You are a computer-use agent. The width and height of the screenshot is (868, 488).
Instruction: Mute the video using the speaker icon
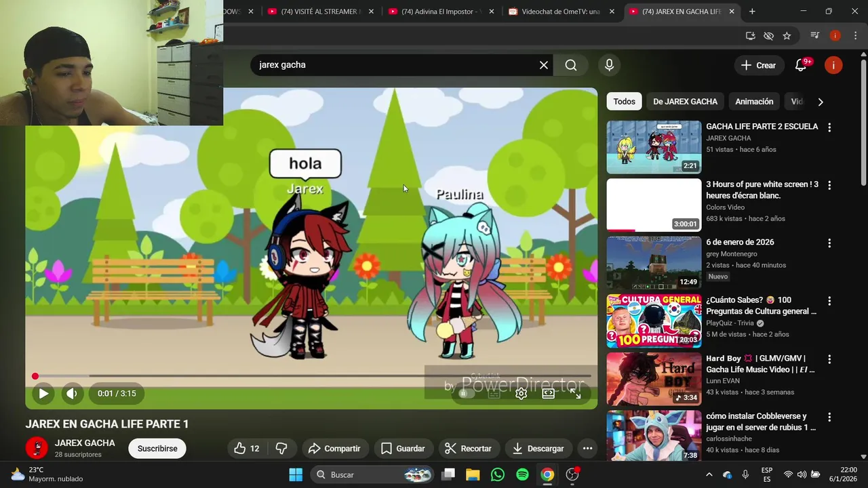tap(71, 393)
